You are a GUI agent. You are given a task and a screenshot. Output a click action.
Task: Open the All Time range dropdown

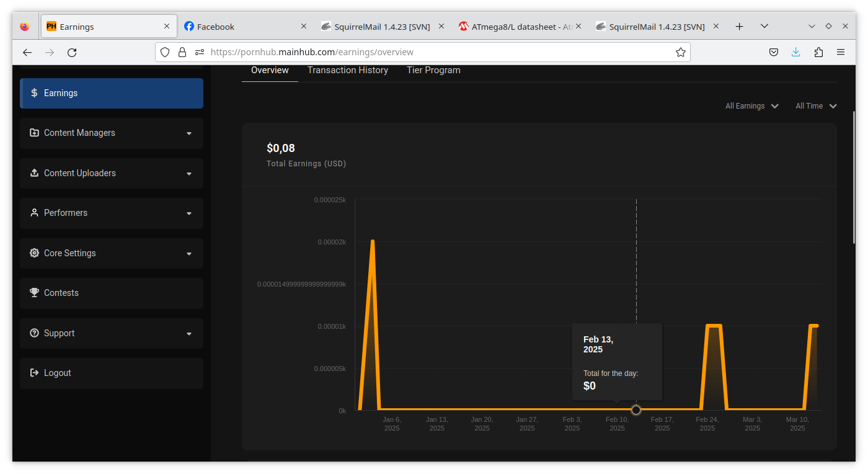click(816, 106)
